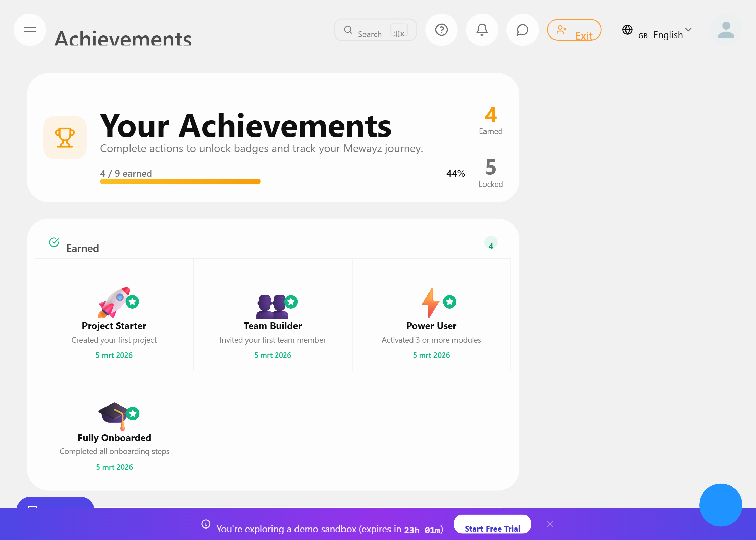
Task: Click the globe language icon
Action: pos(627,30)
